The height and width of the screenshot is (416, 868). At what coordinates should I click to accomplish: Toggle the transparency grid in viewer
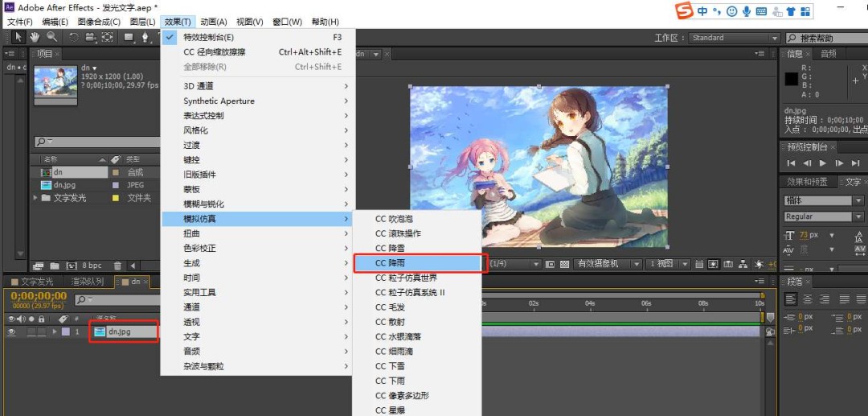(x=565, y=264)
